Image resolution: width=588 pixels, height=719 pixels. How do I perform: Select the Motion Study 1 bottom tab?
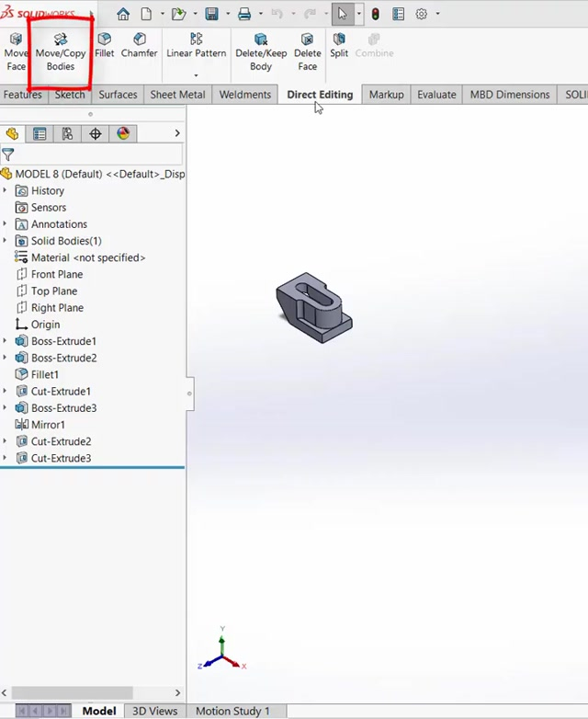tap(232, 711)
